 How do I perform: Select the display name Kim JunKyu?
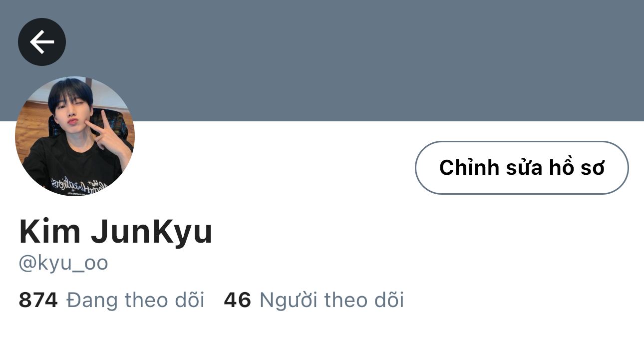pos(116,232)
